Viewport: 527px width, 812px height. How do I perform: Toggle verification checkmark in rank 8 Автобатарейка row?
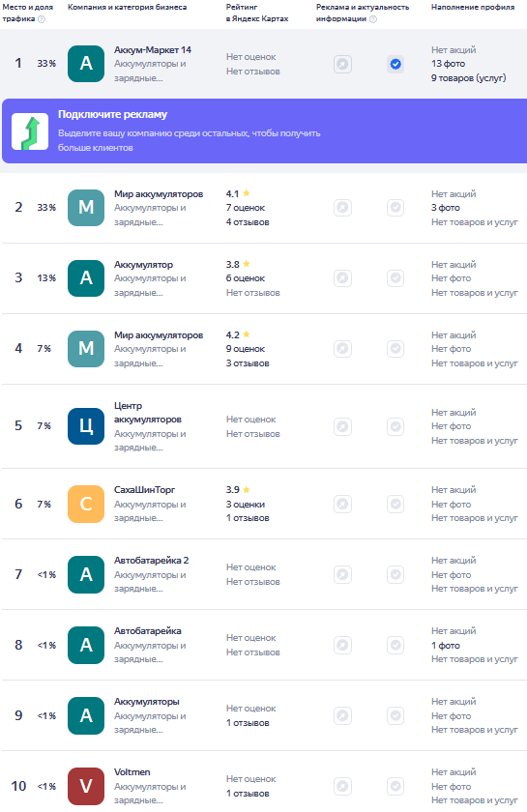[x=395, y=646]
